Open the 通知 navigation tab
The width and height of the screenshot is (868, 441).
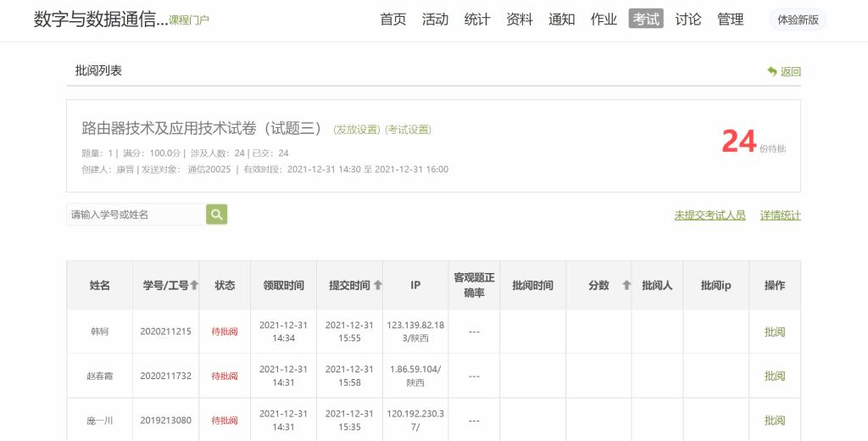561,20
